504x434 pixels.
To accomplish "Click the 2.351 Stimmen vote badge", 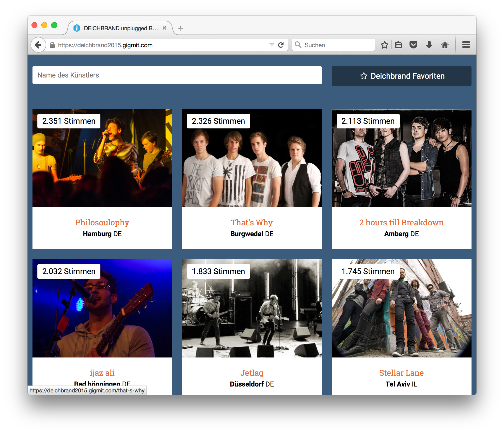I will click(69, 121).
